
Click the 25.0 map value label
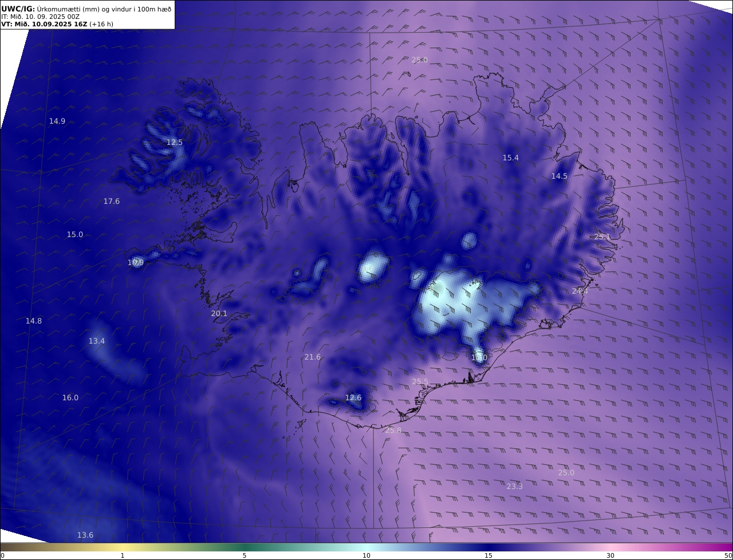[x=566, y=473]
